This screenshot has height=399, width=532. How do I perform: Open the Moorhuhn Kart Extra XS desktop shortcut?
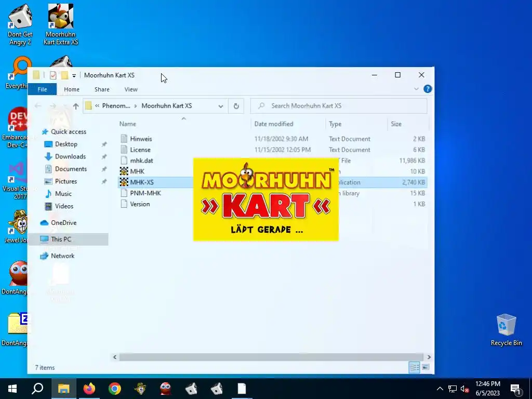click(x=61, y=24)
